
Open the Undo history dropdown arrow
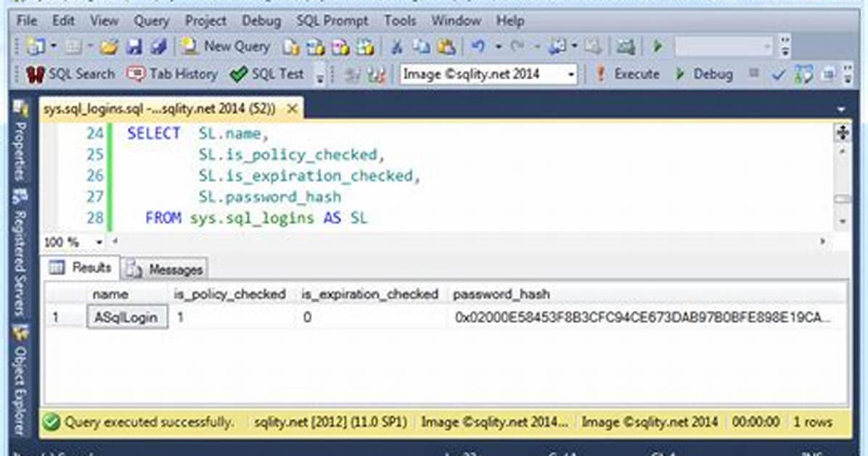498,47
